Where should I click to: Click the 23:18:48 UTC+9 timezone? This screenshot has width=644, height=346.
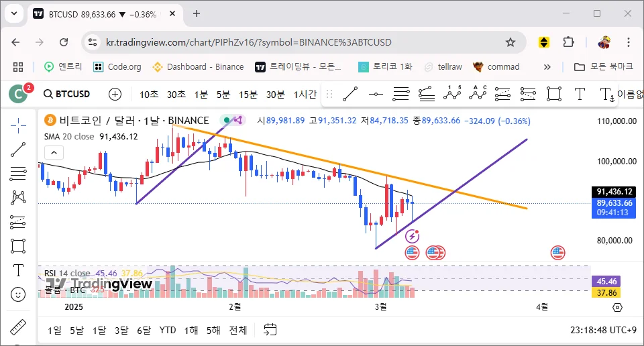point(603,330)
